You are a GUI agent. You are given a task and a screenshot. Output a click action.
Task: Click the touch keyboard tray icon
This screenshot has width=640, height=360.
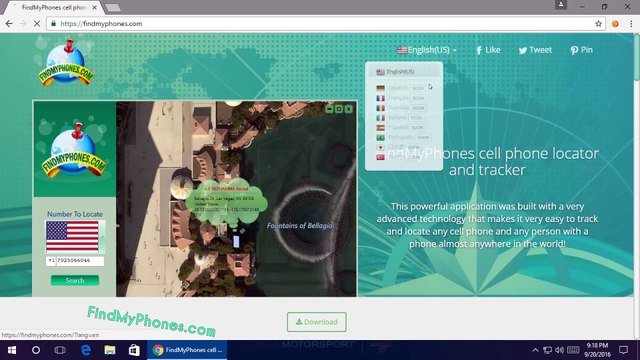click(x=573, y=350)
